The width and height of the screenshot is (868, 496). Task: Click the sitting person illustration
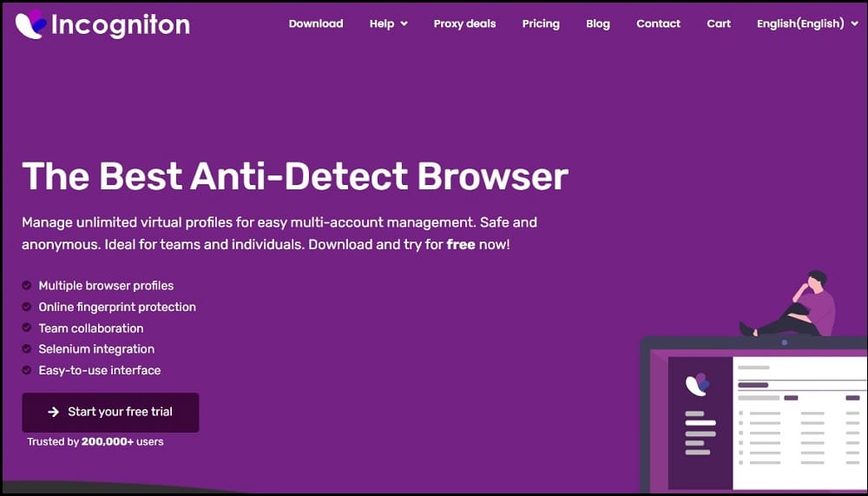[787, 304]
